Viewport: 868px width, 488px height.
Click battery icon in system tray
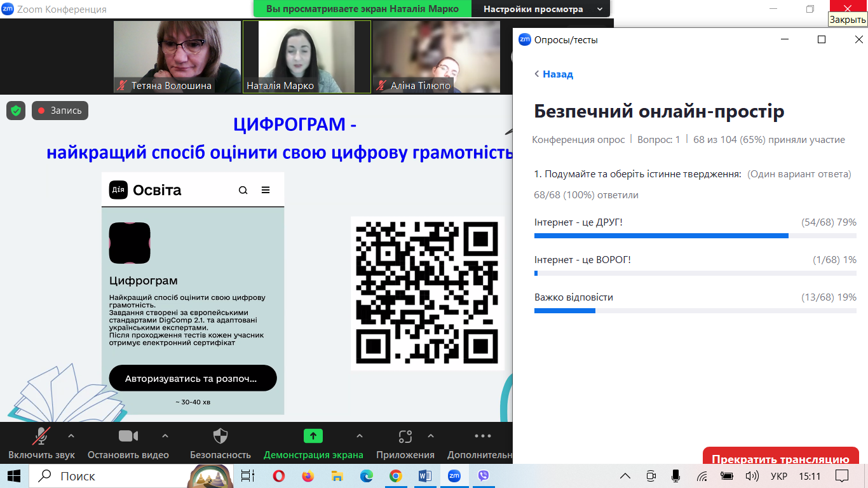pos(727,476)
